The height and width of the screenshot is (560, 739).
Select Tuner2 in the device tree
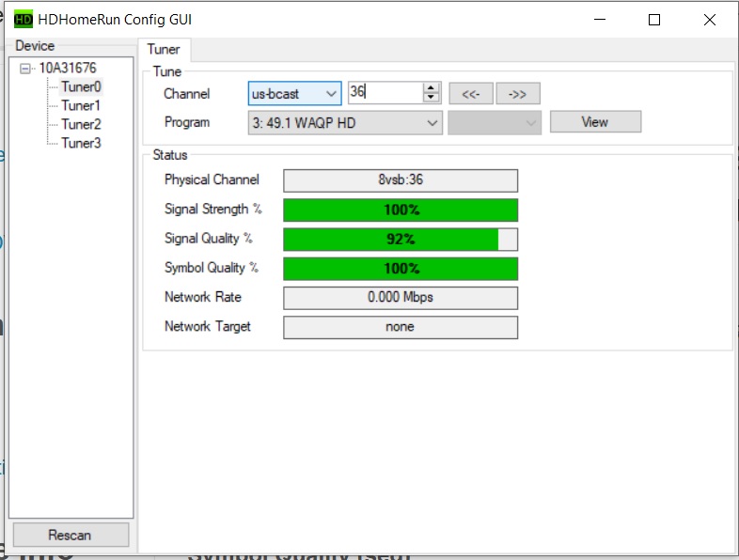pyautogui.click(x=81, y=124)
